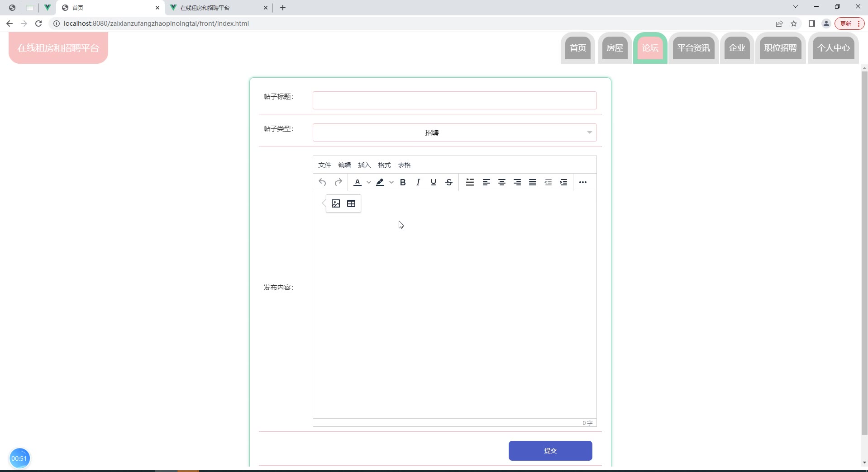Image resolution: width=868 pixels, height=472 pixels.
Task: Click the insert table icon
Action: 351,203
